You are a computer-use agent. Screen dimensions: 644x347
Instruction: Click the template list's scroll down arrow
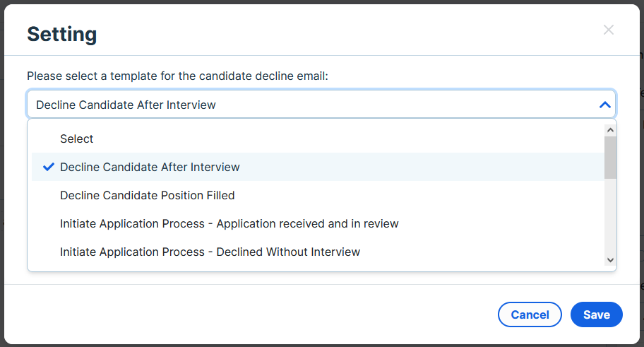coord(610,260)
